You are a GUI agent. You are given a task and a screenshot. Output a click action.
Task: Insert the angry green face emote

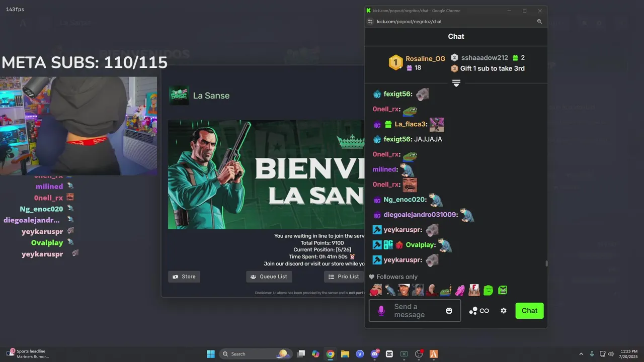(x=502, y=290)
